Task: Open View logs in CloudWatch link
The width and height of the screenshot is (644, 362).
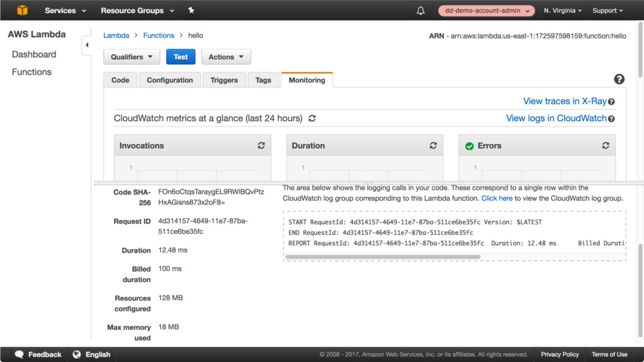Action: point(556,118)
